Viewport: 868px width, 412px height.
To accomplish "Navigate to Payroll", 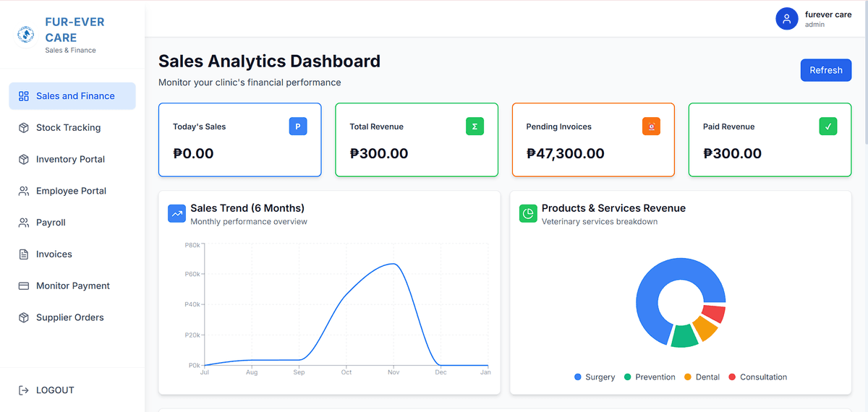I will pos(51,223).
